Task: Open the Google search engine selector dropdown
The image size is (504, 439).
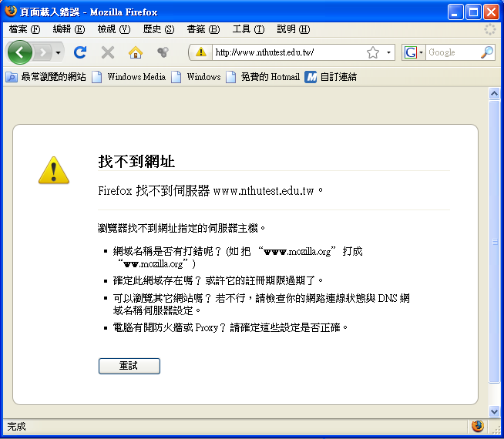Action: [x=414, y=52]
